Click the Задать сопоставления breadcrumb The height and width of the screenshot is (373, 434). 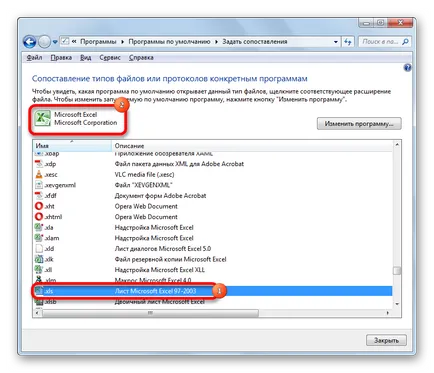(255, 42)
